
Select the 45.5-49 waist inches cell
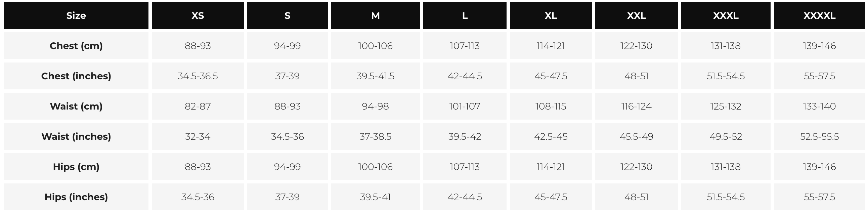[x=636, y=136]
